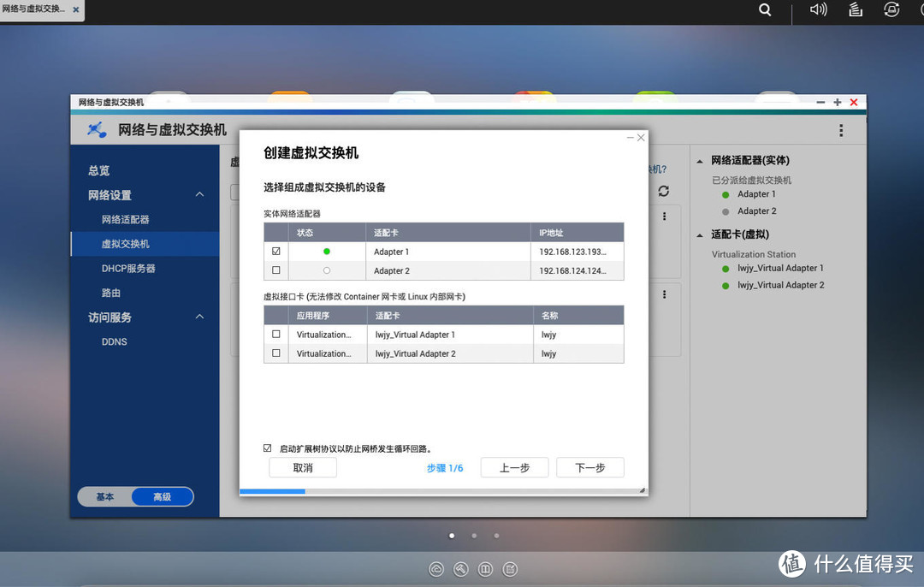Collapse 网络适配器(实体) panel section
This screenshot has height=587, width=924.
click(x=700, y=161)
